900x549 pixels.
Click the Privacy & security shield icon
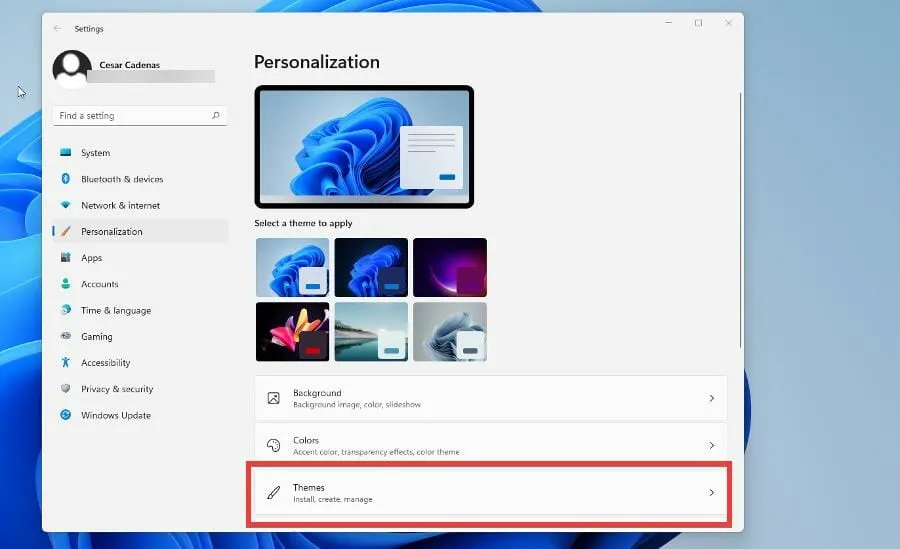66,389
